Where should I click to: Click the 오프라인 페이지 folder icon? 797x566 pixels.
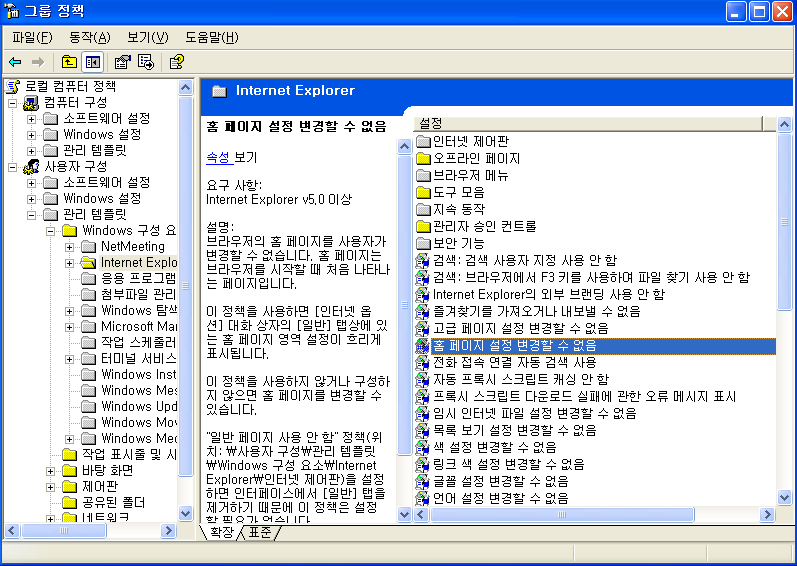pyautogui.click(x=423, y=159)
